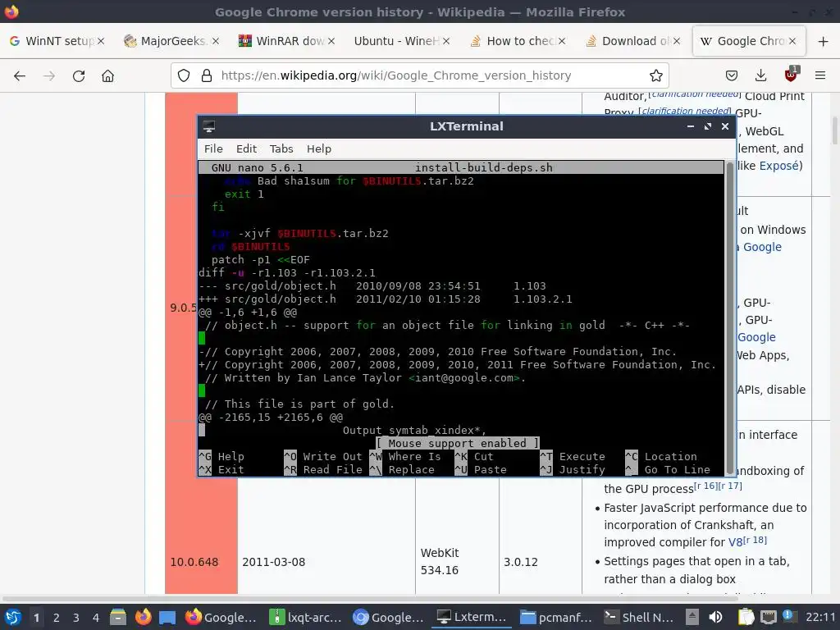Click the LXTerminal vertical scrollbar
This screenshot has width=840, height=630.
pyautogui.click(x=729, y=317)
